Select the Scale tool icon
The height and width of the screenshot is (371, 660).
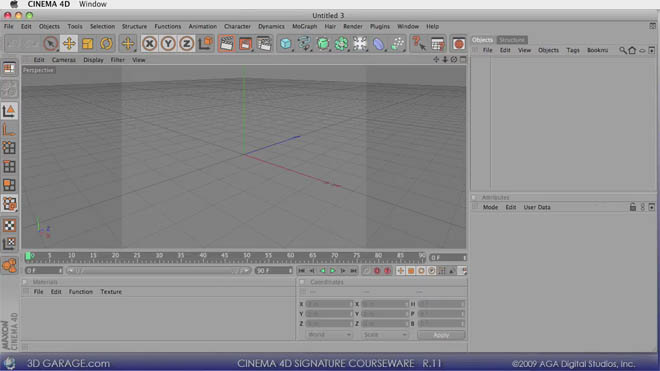pos(88,43)
